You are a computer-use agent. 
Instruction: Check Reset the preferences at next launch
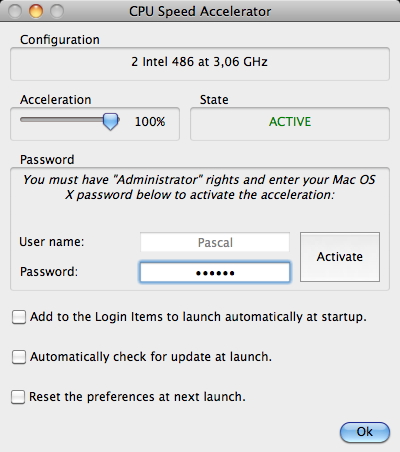click(x=18, y=397)
